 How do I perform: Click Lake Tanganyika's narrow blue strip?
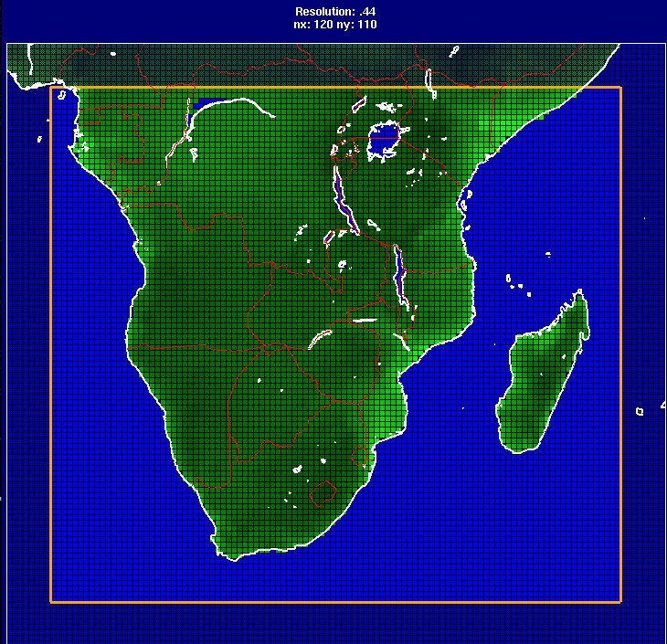pos(344,200)
